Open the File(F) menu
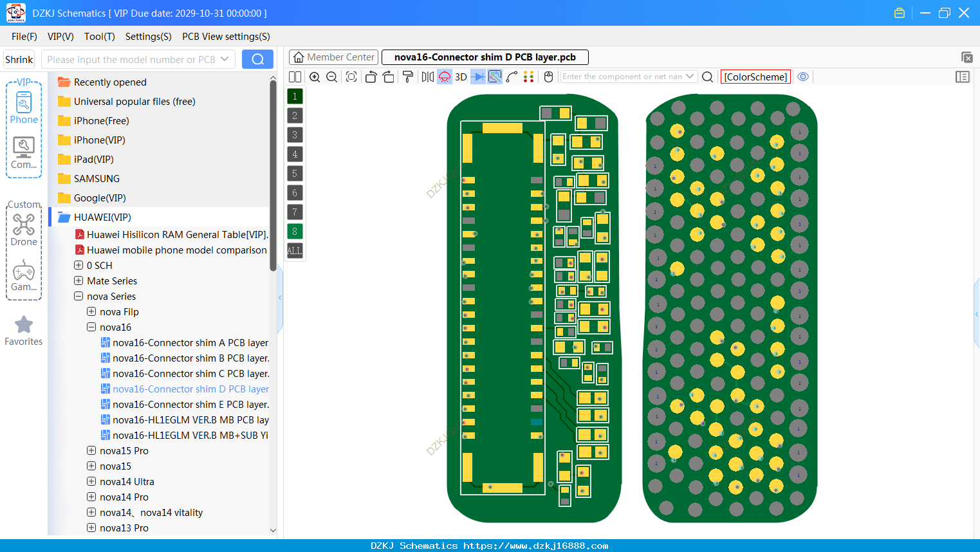Image resolution: width=980 pixels, height=552 pixels. click(x=24, y=37)
